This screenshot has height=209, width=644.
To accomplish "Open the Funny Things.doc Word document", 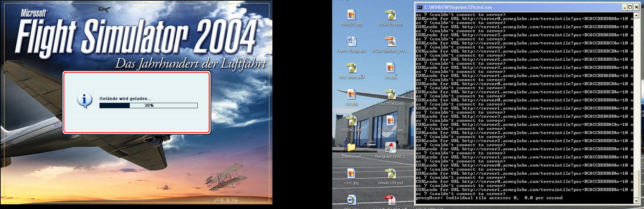I will tap(351, 42).
